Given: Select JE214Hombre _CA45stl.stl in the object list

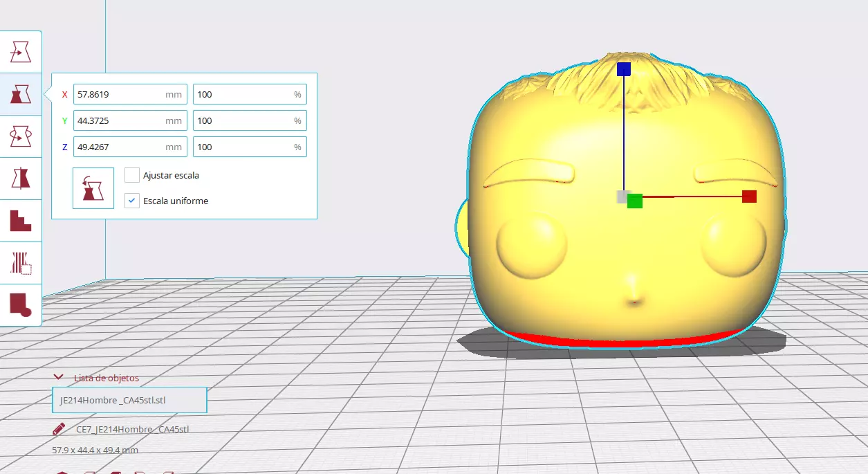Looking at the screenshot, I should click(129, 400).
